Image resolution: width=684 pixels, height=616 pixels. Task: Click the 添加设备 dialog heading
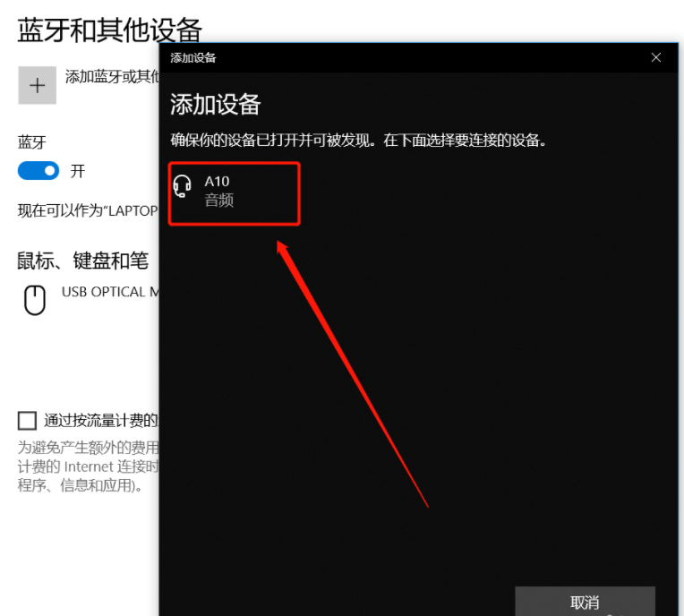click(x=215, y=104)
